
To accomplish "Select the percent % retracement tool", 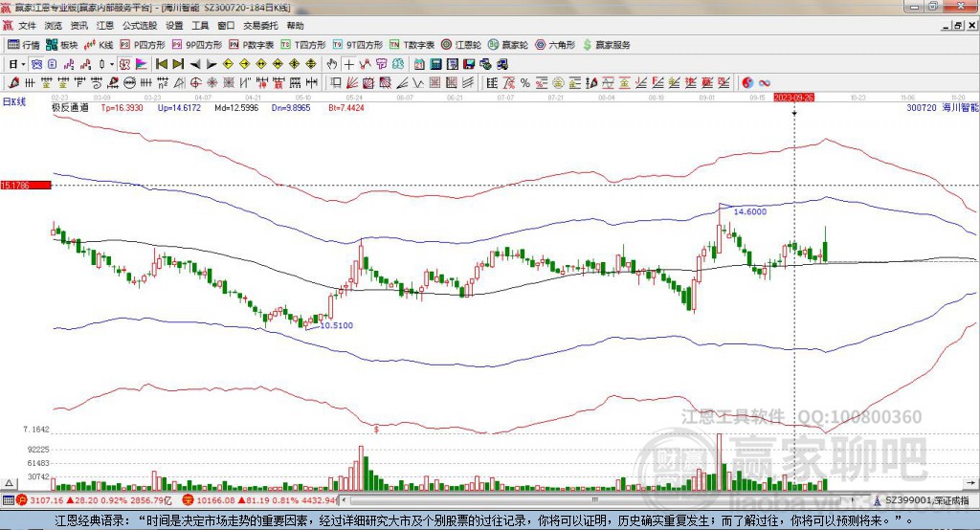I will point(525,83).
